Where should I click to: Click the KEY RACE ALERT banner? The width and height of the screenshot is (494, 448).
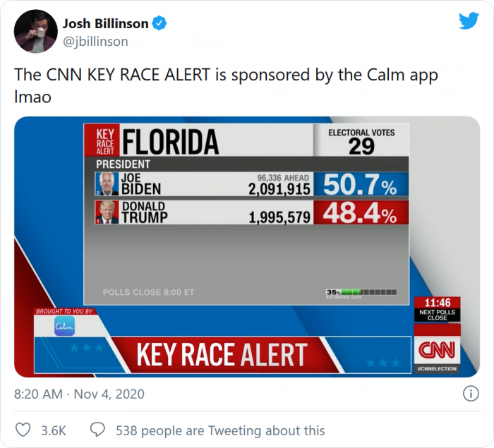[x=222, y=355]
